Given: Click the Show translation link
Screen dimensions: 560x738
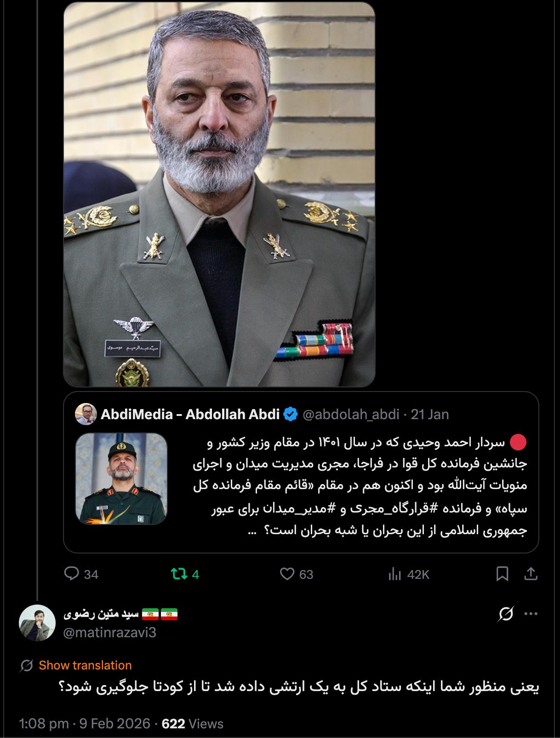Looking at the screenshot, I should click(85, 665).
